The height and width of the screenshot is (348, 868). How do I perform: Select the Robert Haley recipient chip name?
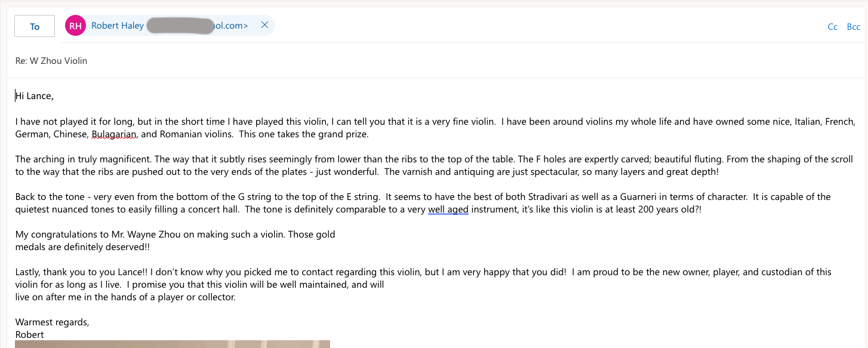pos(117,26)
